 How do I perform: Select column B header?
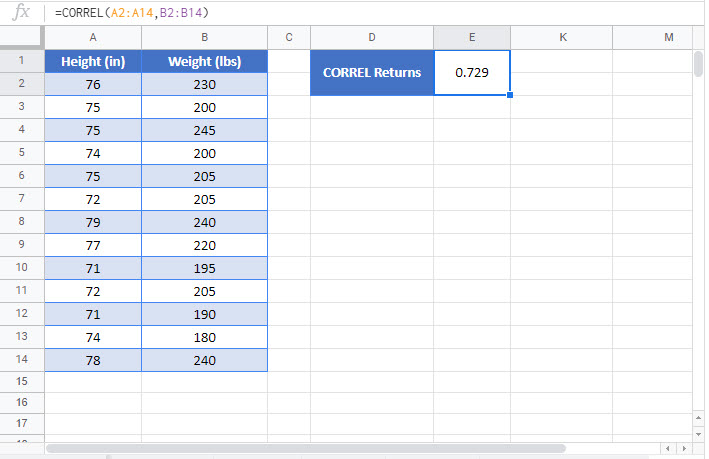(x=204, y=38)
